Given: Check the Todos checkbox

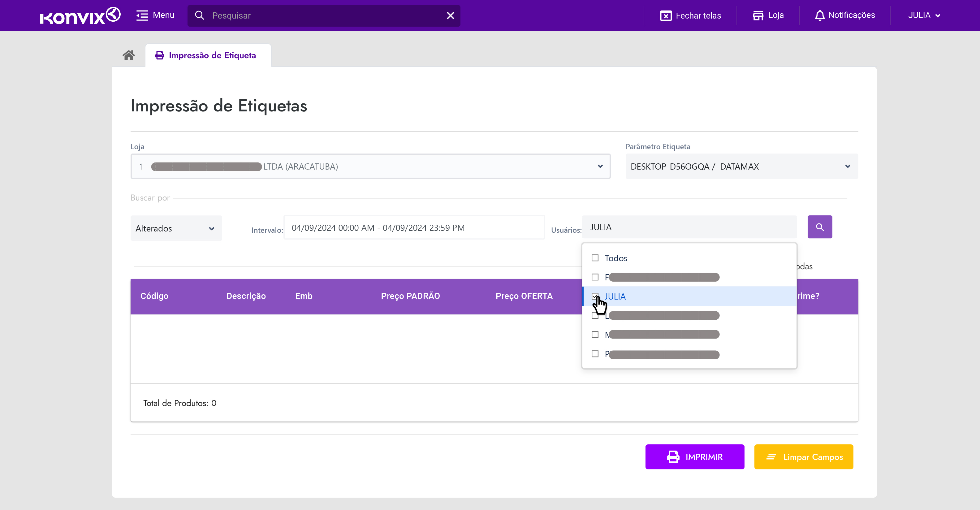Looking at the screenshot, I should 595,258.
